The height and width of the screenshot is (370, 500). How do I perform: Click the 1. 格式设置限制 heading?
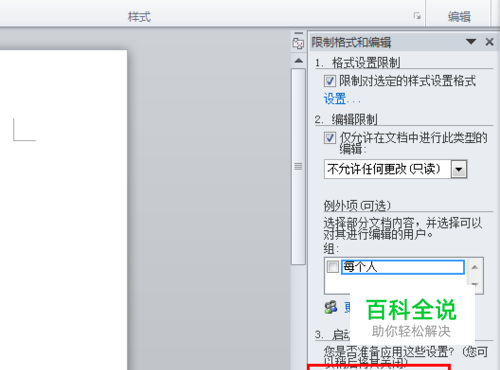pos(357,62)
